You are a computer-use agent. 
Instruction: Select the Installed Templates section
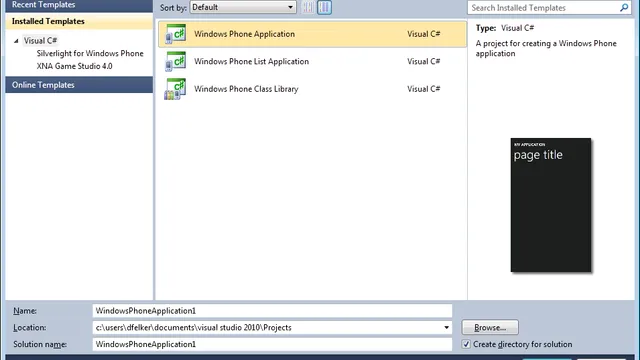(x=79, y=21)
